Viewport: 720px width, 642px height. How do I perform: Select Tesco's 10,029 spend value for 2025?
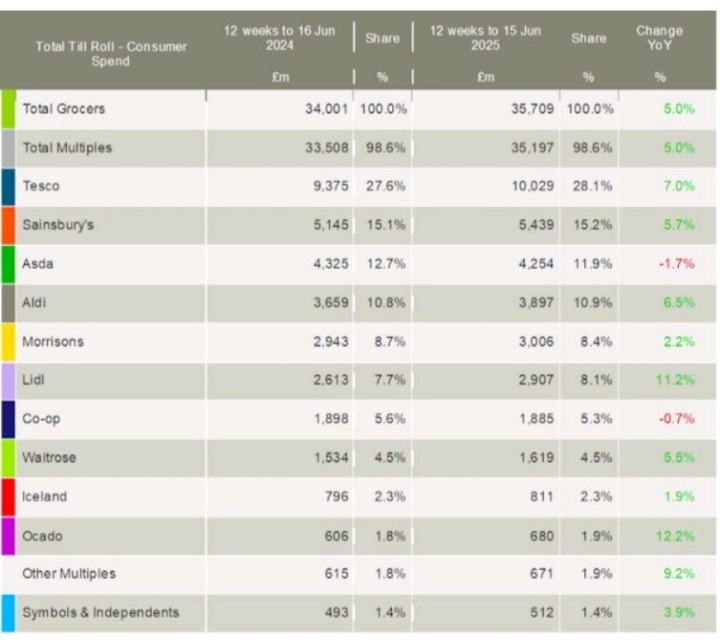529,187
